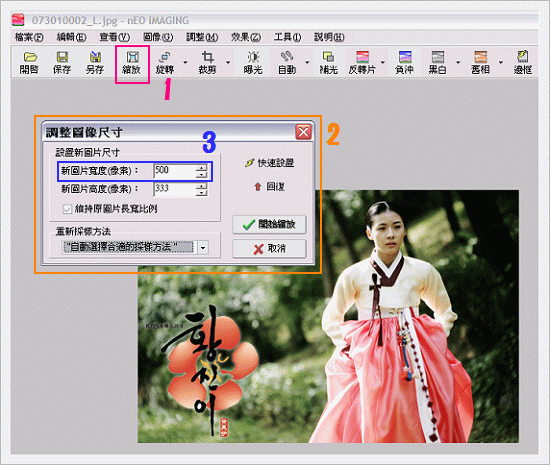Screen dimensions: 550x465
Task: Select the 旋轉 (Rotate) tool
Action: coord(165,63)
